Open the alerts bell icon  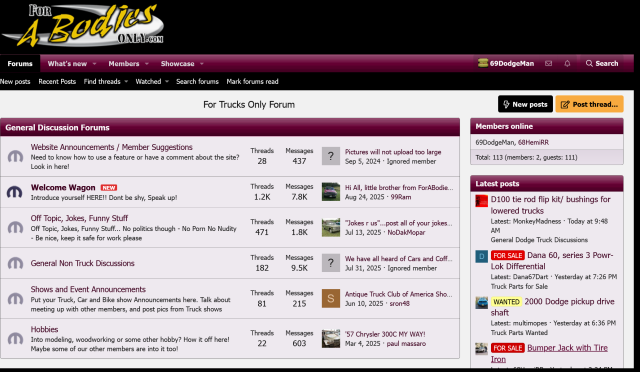click(567, 64)
